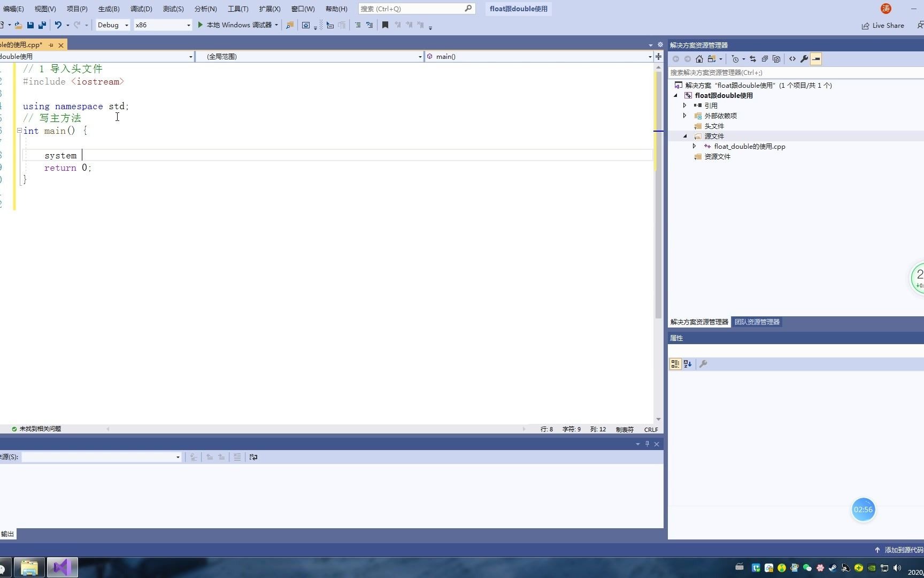The width and height of the screenshot is (924, 578).
Task: Select the 头文件 folder
Action: pyautogui.click(x=714, y=126)
